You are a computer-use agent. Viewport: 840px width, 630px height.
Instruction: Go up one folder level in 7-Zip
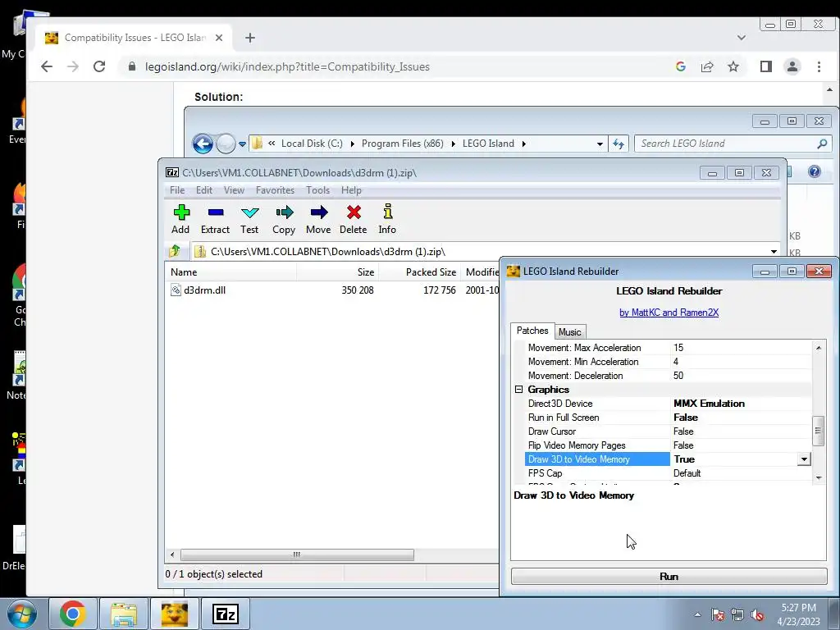175,251
